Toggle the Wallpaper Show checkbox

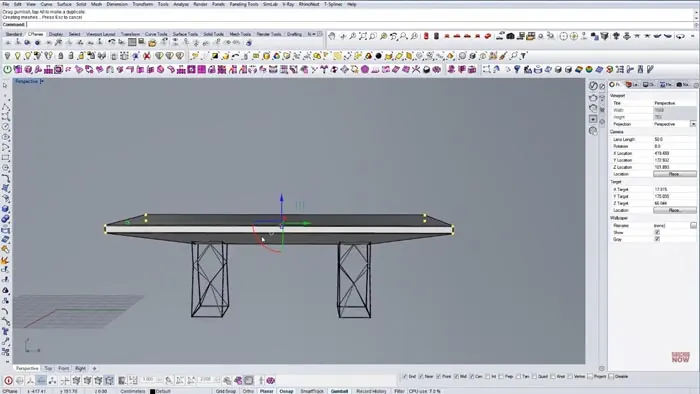click(657, 232)
